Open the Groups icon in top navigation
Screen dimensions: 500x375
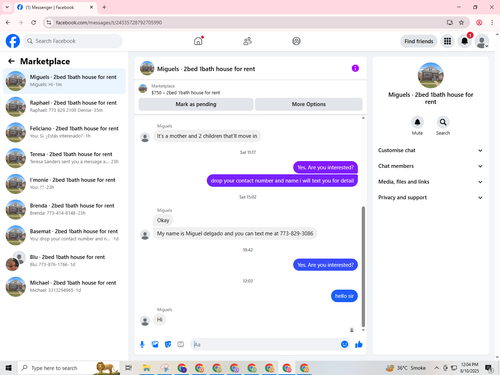click(296, 41)
